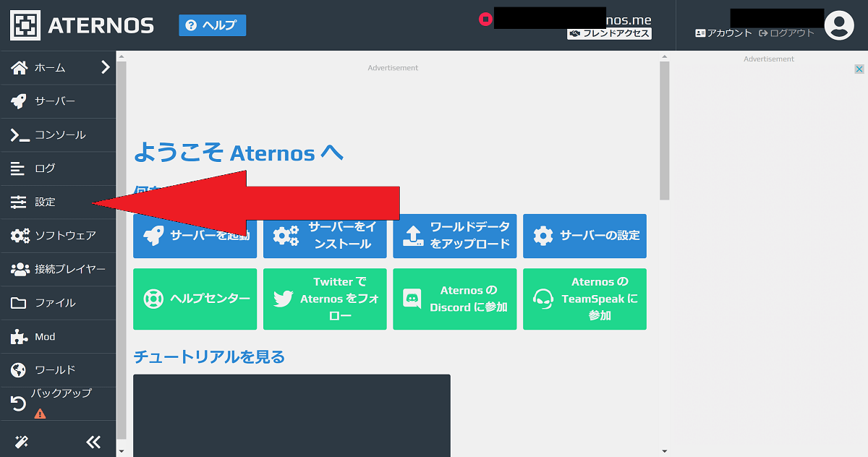Join Aternos Discord via green button
The image size is (868, 457).
(x=455, y=299)
